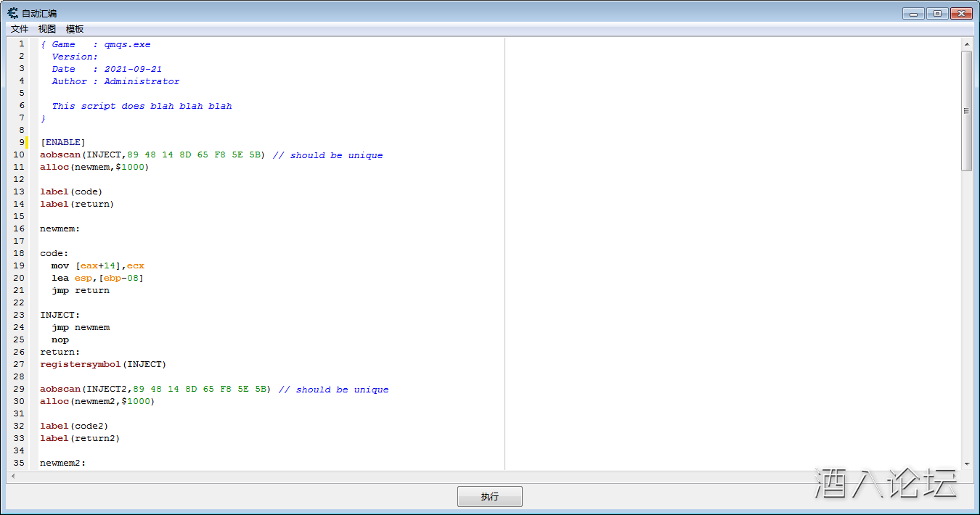Click the // should be unique comment
Image resolution: width=980 pixels, height=515 pixels.
coord(327,154)
